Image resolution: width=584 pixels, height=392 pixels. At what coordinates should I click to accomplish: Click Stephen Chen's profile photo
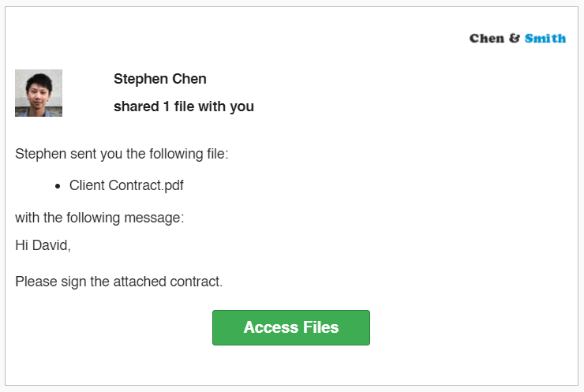[x=39, y=93]
